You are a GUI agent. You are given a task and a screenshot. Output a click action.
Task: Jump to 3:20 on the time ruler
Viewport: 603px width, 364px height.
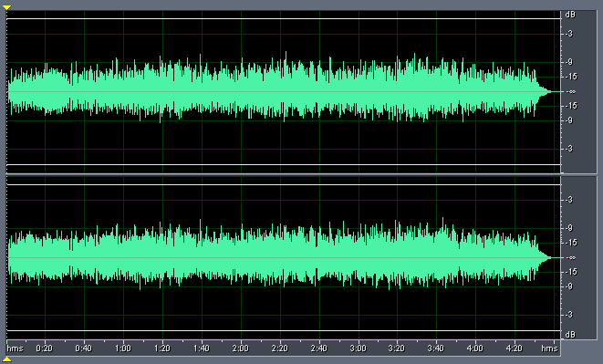pyautogui.click(x=397, y=348)
